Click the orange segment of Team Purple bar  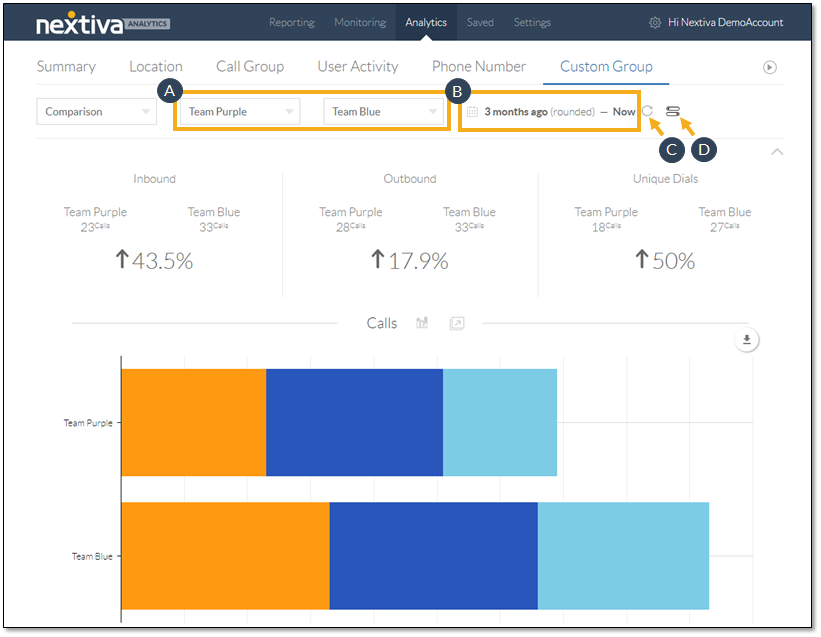[x=194, y=422]
